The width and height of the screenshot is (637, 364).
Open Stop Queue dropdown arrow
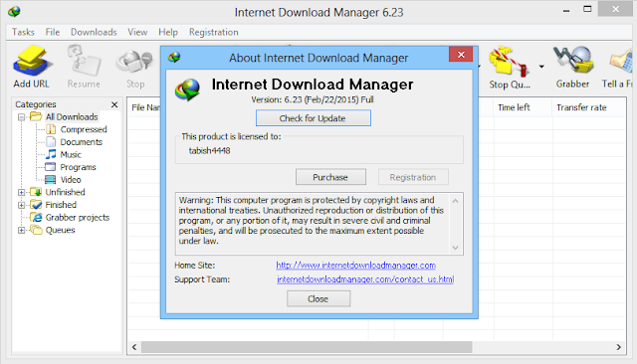tap(541, 67)
